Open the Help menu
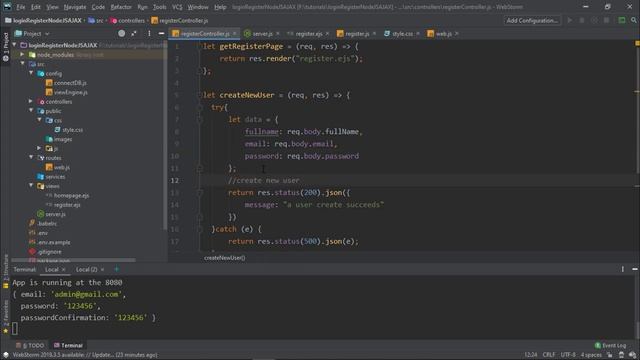 [220, 7]
